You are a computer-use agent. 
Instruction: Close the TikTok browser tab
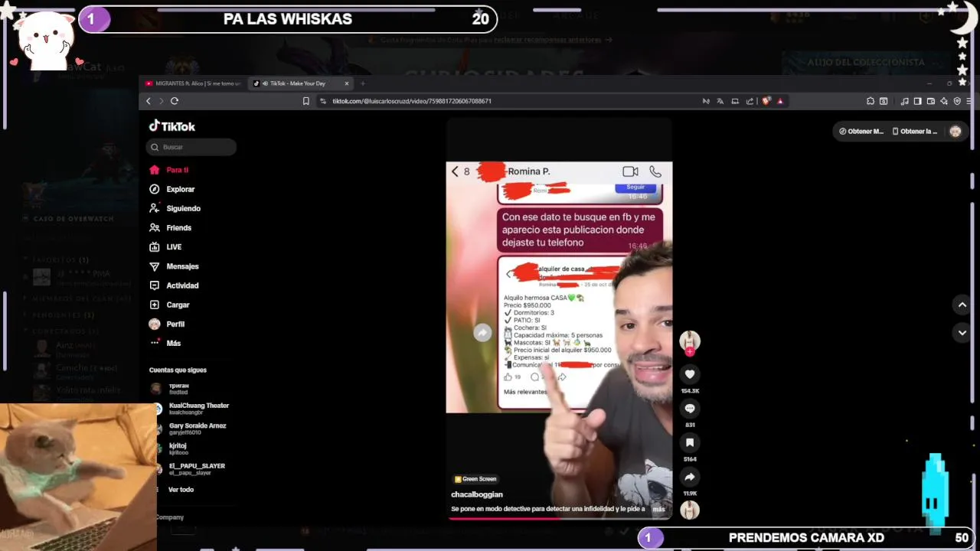point(347,83)
